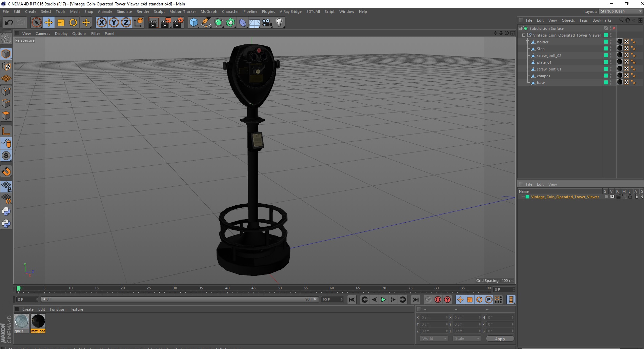This screenshot has width=644, height=349.
Task: Toggle layer color of holder object
Action: tap(606, 42)
